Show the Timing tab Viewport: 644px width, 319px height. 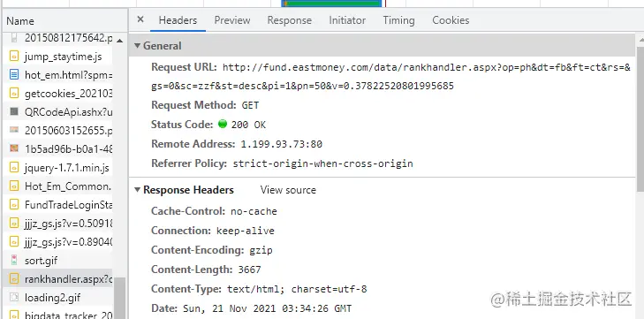[398, 20]
